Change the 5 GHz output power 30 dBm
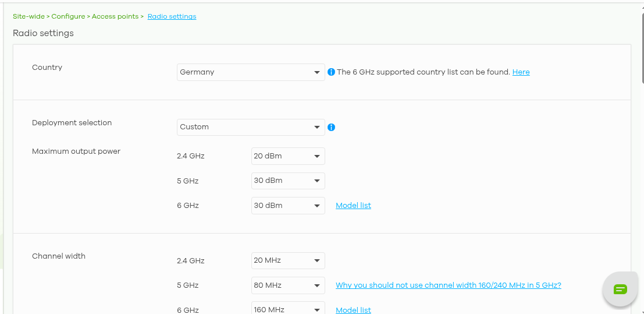This screenshot has width=644, height=314. pyautogui.click(x=288, y=181)
